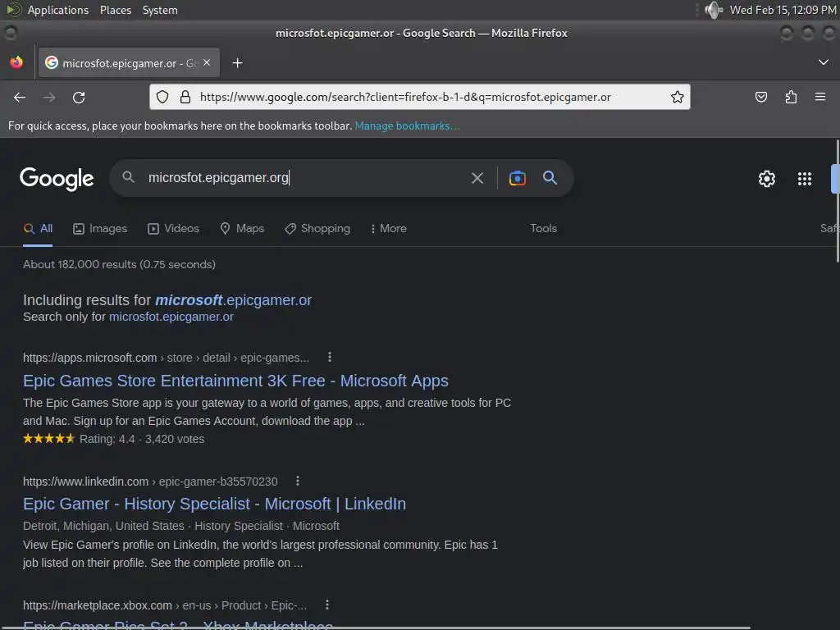Screen dimensions: 840x630
Task: Click the Rating: 4.4 · 3,420 votes text
Action: [142, 439]
